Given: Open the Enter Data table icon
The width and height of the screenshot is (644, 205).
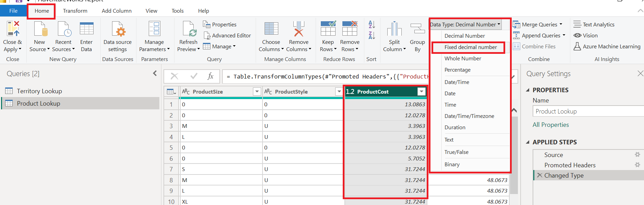Looking at the screenshot, I should click(x=86, y=29).
